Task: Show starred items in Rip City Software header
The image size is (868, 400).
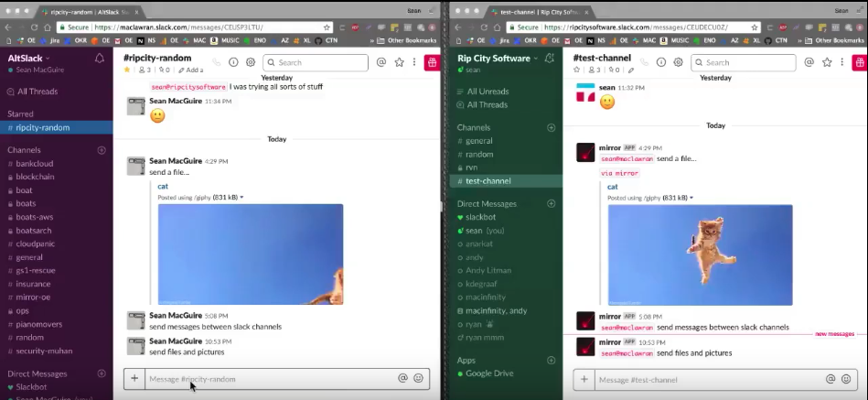Action: (x=827, y=62)
